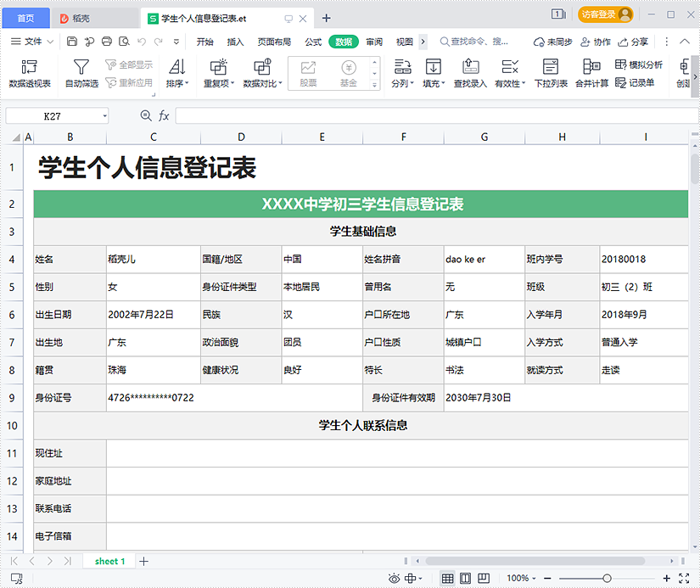
Task: Open the Fill (填充) tool
Action: point(434,73)
